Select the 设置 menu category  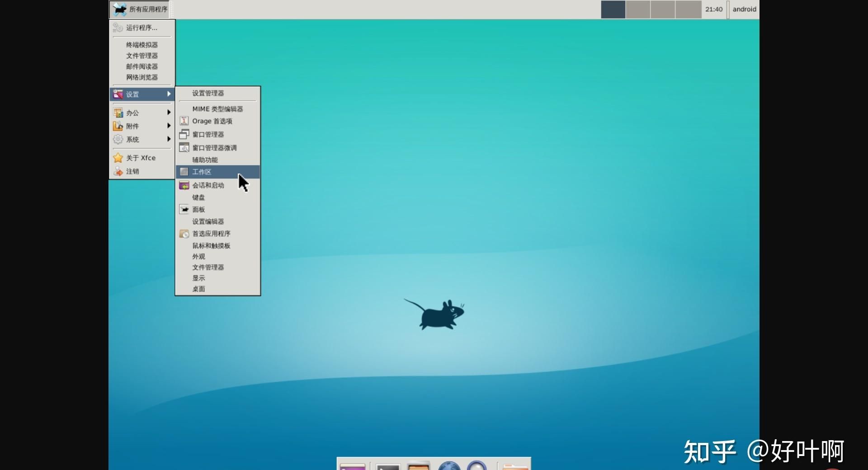[142, 94]
